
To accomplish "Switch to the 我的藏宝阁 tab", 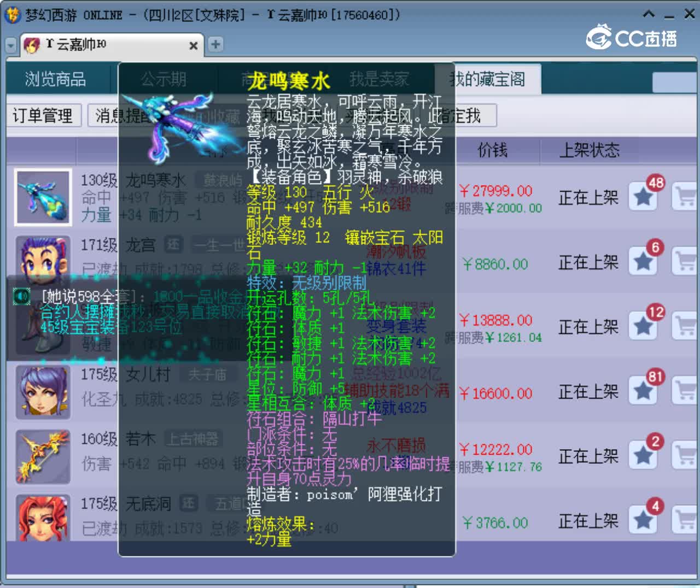I will [487, 79].
